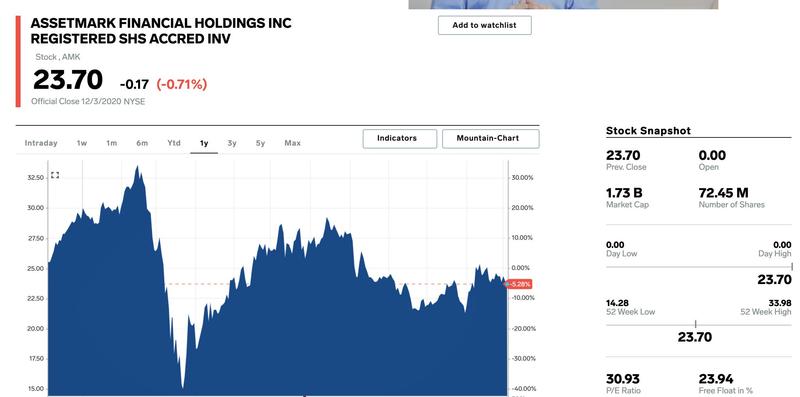Click the Day Low/High range bar

click(699, 267)
